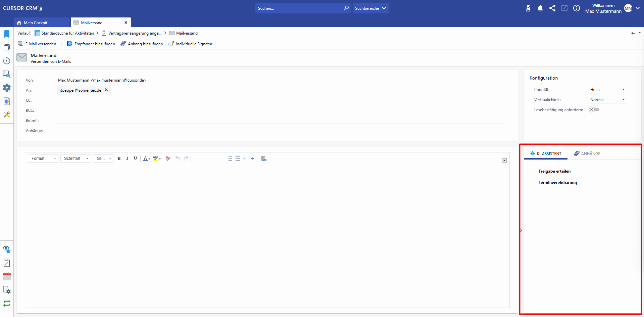The width and height of the screenshot is (644, 317).
Task: Open the calendar icon in left sidebar
Action: 7,276
